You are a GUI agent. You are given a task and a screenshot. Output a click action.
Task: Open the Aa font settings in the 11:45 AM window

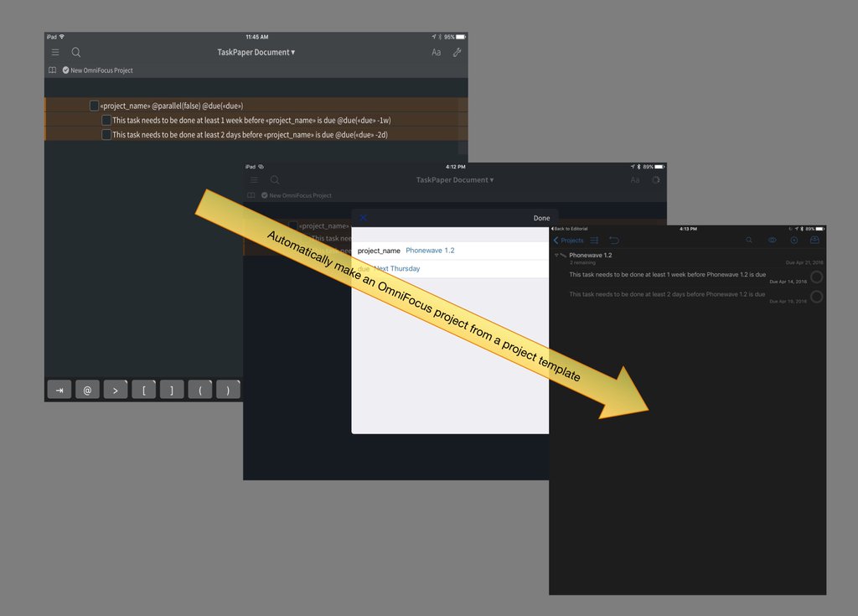436,53
